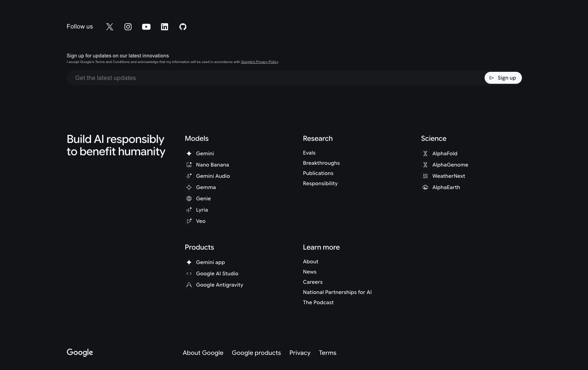The height and width of the screenshot is (370, 588).
Task: Open the X (Twitter) social icon
Action: tap(110, 27)
